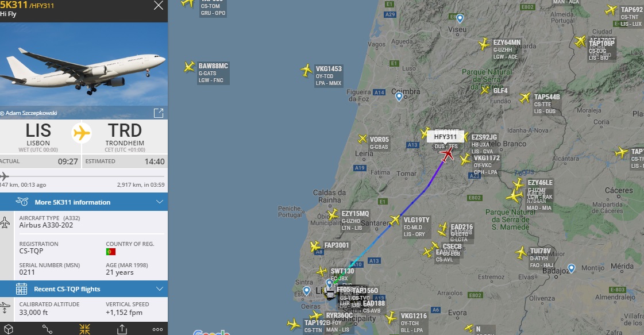Select the BAW88MC aircraft icon
The image size is (644, 335).
pos(190,67)
